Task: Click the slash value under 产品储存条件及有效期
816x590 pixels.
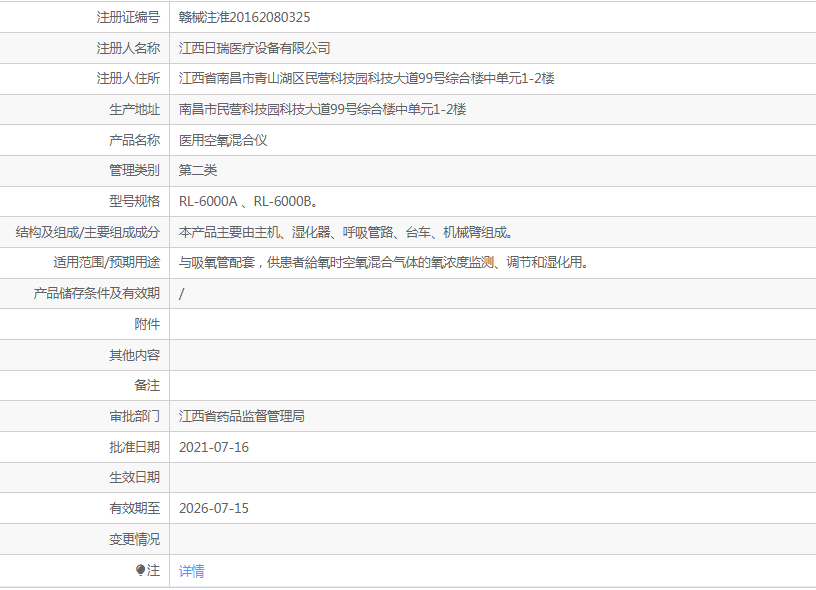Action: coord(181,293)
